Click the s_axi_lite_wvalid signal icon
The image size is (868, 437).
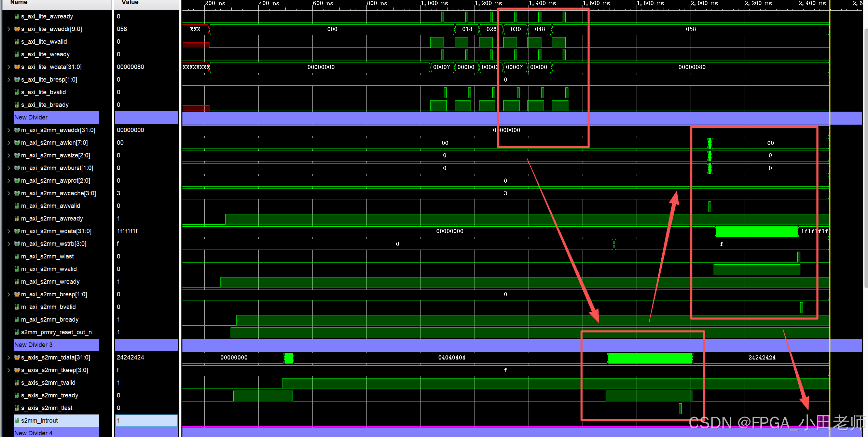click(x=17, y=42)
